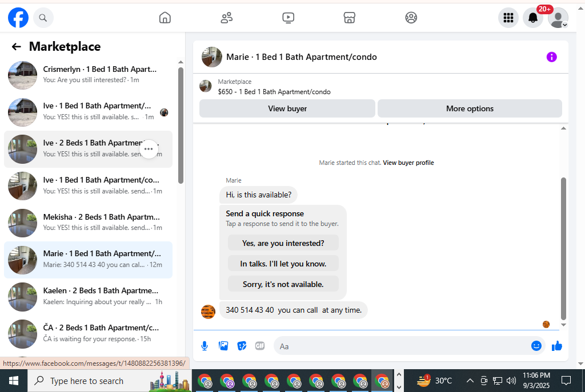Image resolution: width=585 pixels, height=392 pixels.
Task: Click the View buyer button
Action: coord(287,108)
